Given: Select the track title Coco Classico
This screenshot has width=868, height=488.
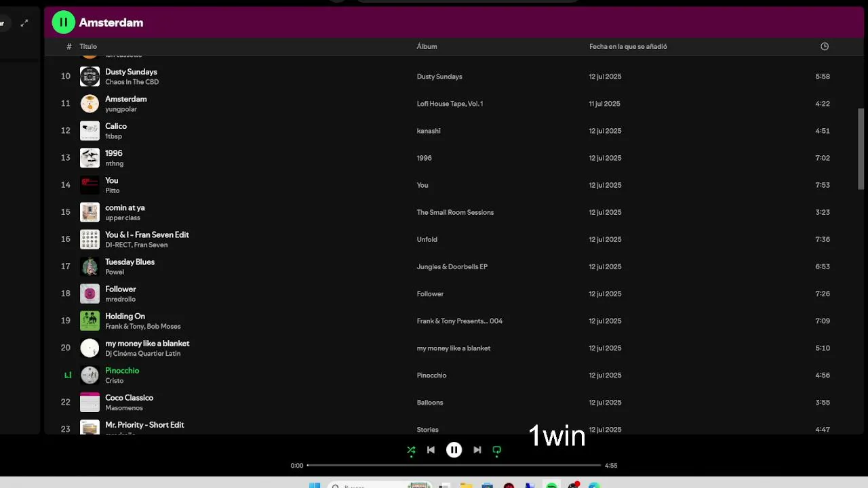Looking at the screenshot, I should [x=129, y=397].
